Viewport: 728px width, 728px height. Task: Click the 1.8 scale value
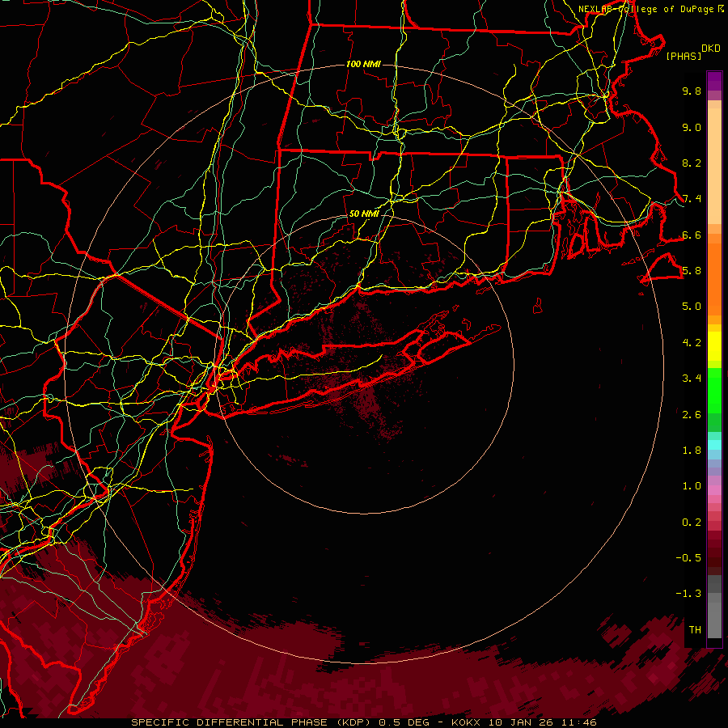(x=692, y=451)
